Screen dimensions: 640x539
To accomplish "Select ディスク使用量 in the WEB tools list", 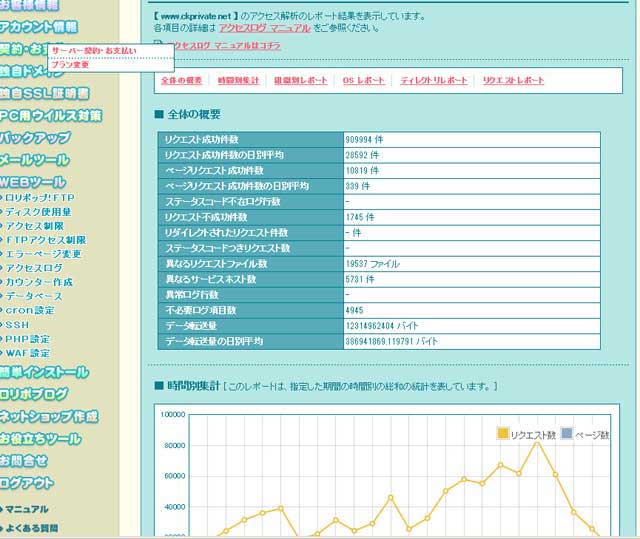I will click(39, 212).
